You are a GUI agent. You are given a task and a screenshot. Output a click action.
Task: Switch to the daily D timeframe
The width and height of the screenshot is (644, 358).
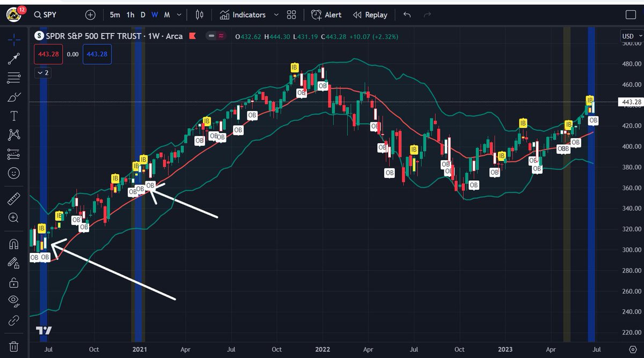143,15
